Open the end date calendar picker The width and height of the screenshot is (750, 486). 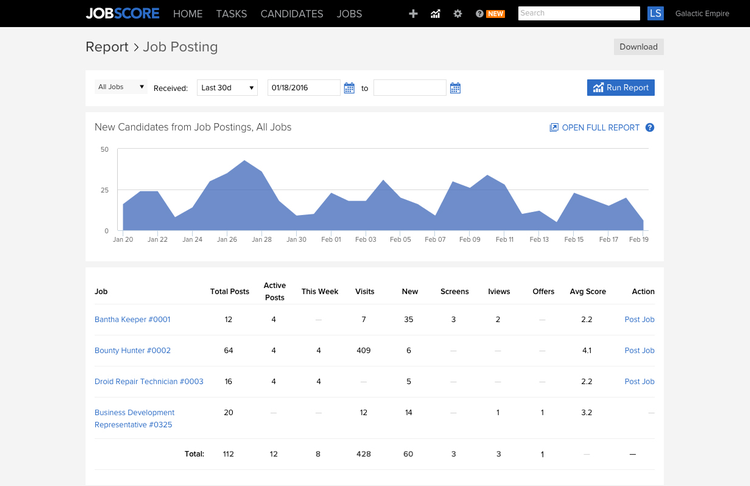tap(455, 88)
